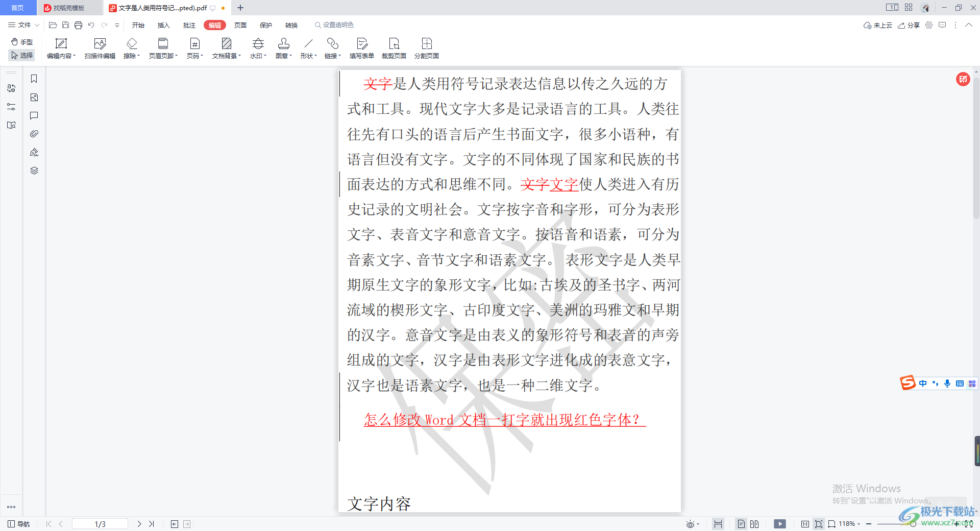Click the zoom slider handle
Image resolution: width=980 pixels, height=531 pixels.
(x=913, y=524)
